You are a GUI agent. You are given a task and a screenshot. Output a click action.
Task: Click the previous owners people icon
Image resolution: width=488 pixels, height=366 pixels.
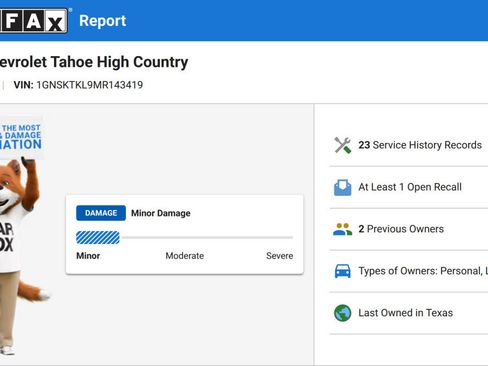point(343,229)
